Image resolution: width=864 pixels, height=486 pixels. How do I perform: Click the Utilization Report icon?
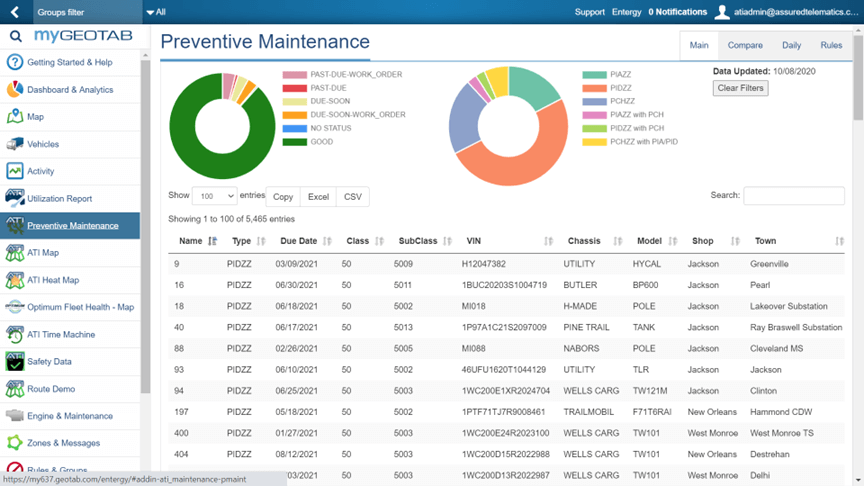[15, 198]
